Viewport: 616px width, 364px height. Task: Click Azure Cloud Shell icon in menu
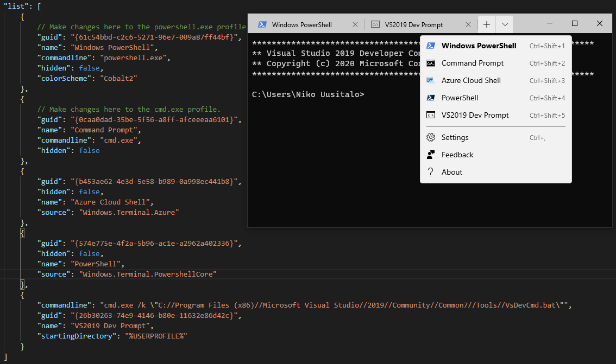(431, 80)
